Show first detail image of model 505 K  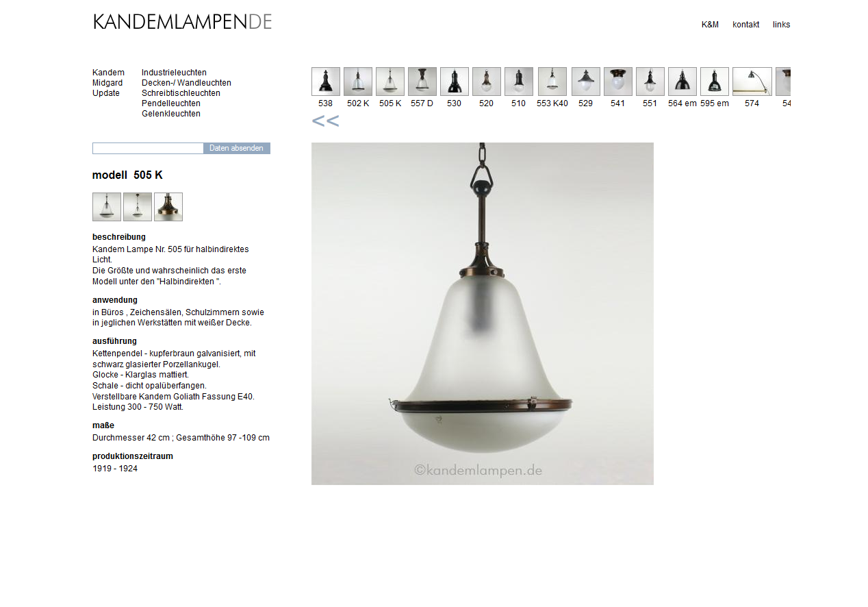107,207
